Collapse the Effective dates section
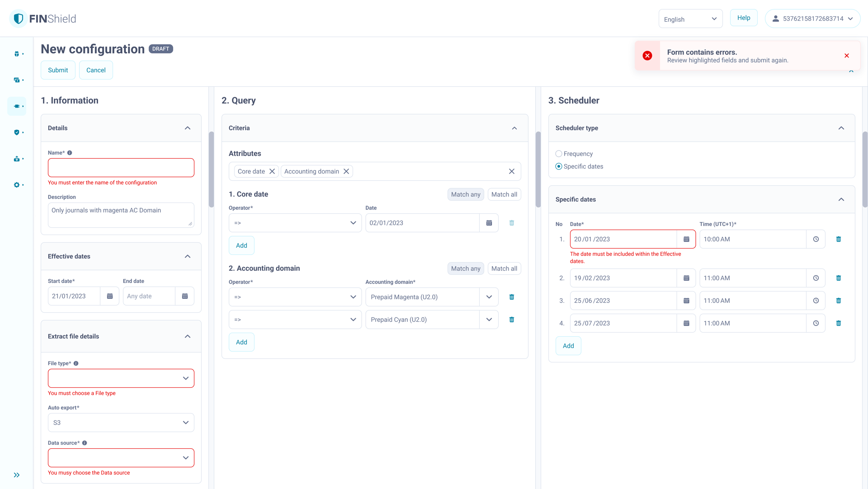 (x=188, y=256)
